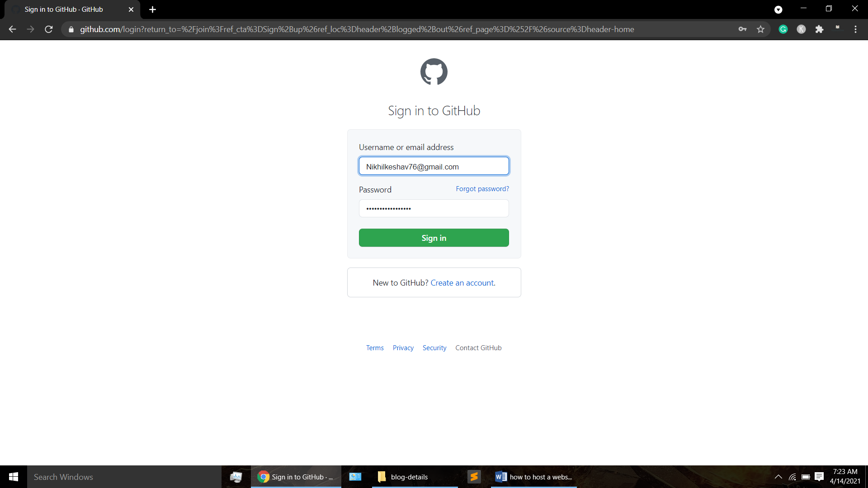Click the Terms footer link

point(375,348)
